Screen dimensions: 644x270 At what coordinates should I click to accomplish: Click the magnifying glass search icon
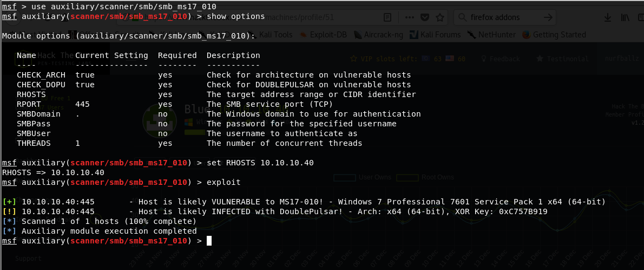(463, 17)
